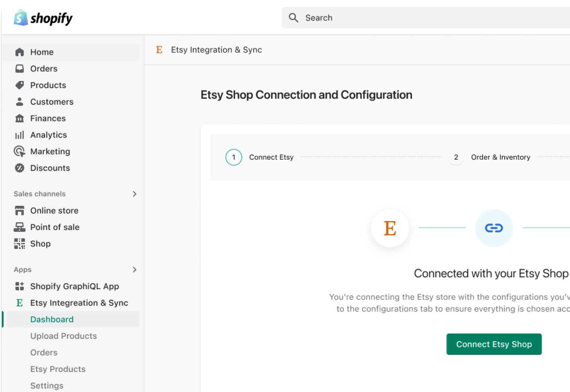Click the Point of sale register icon
Screen dimensions: 570x392
(20, 227)
